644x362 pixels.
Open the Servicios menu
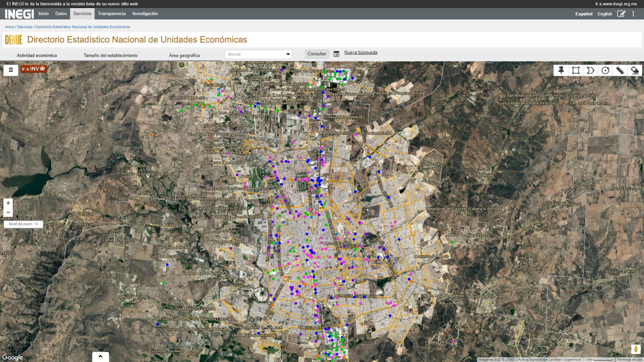click(82, 14)
